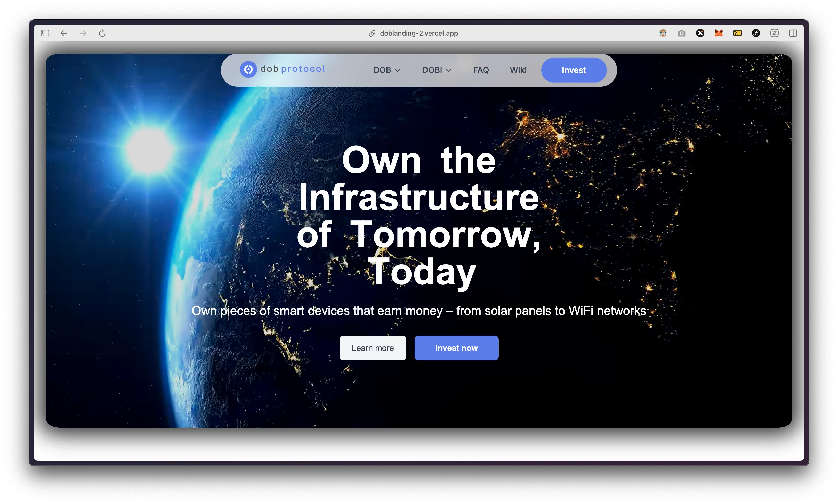Expand the DOB dropdown menu
838x504 pixels.
[x=387, y=70]
